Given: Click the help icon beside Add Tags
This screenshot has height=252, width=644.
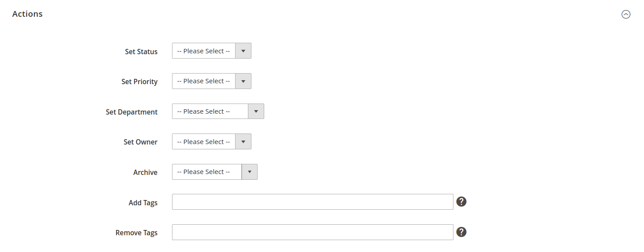Looking at the screenshot, I should (x=461, y=202).
